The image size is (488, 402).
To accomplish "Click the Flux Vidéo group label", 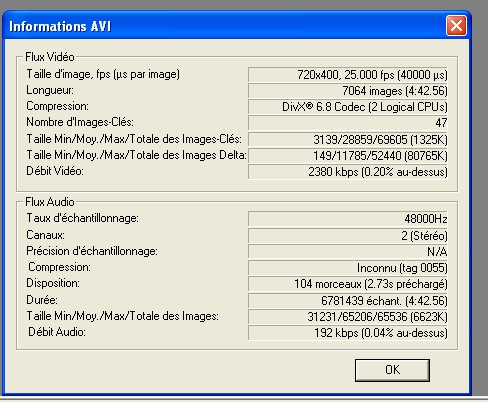I will tap(50, 57).
